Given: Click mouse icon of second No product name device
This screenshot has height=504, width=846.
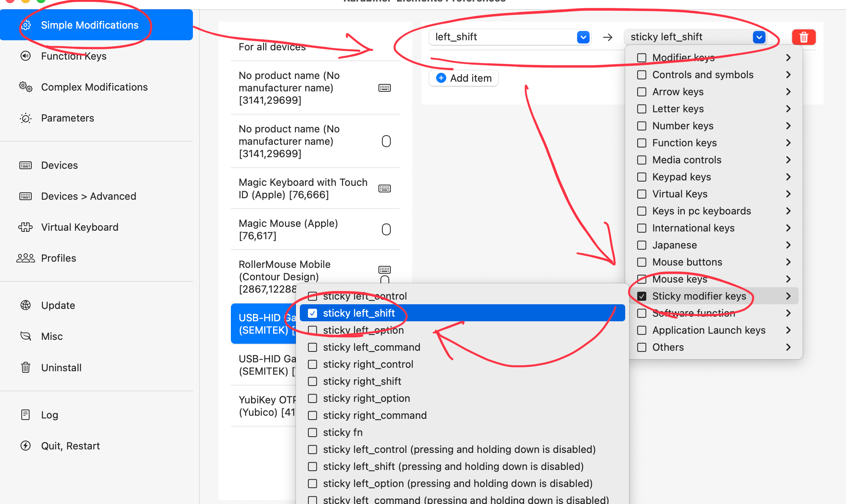Looking at the screenshot, I should 386,141.
